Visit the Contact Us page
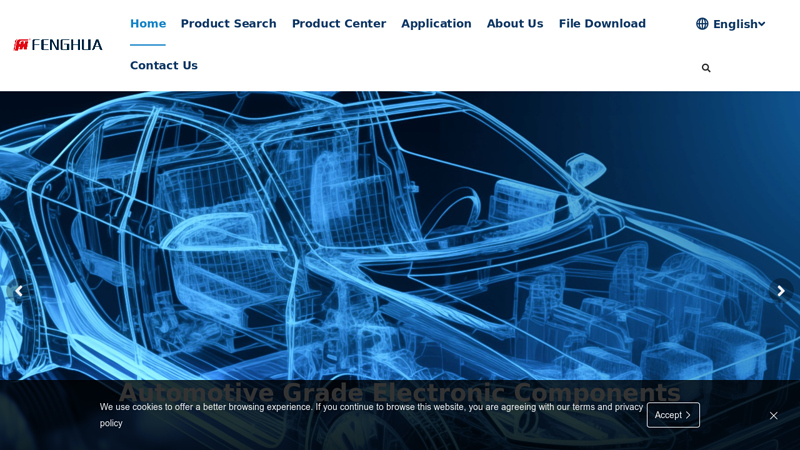The height and width of the screenshot is (450, 800). (164, 65)
